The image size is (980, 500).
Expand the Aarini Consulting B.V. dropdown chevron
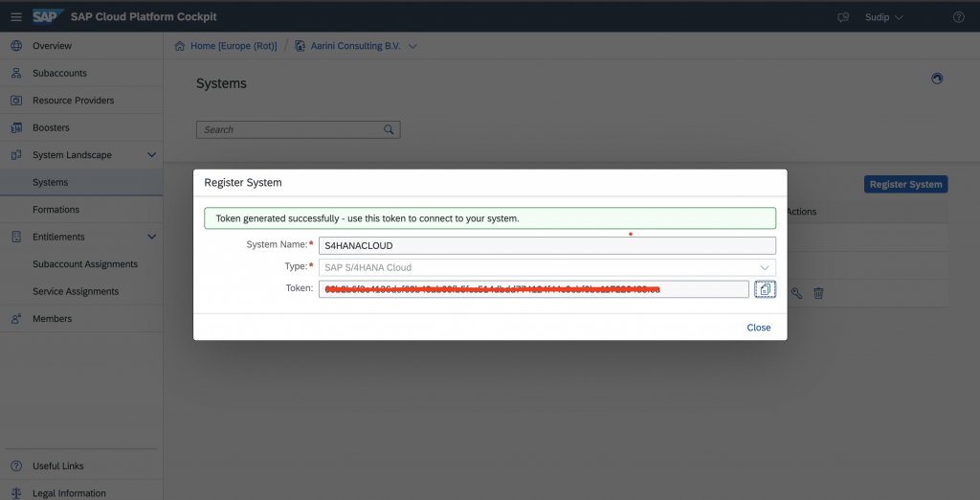coord(412,46)
